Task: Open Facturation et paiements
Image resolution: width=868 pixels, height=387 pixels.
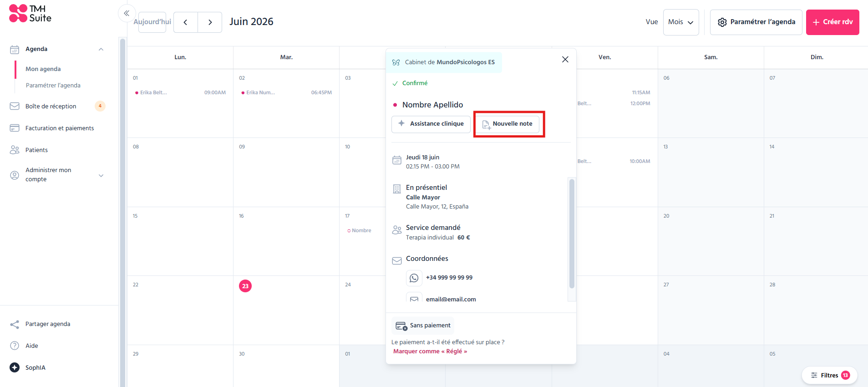Action: [60, 128]
